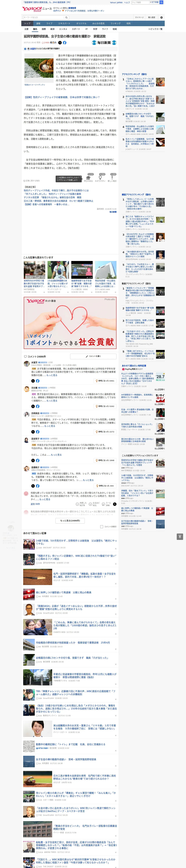Viewport: 186px width, 868px height.
Task: Click the magnifier search button beside keyword field
Action: click(x=66, y=18)
